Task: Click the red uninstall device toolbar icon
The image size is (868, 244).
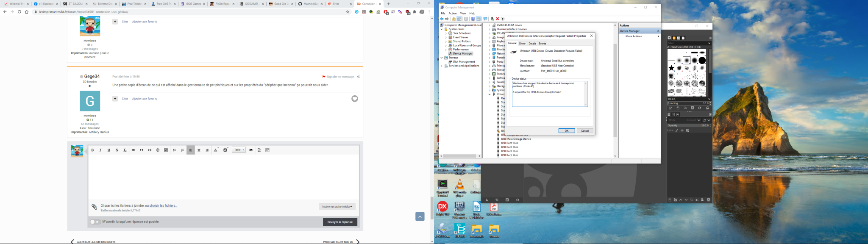Action: point(498,19)
